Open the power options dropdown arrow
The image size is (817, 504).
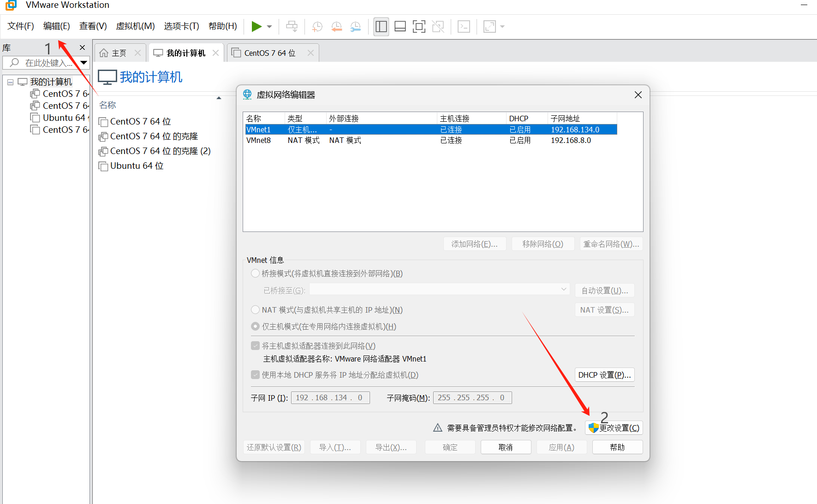click(x=269, y=27)
